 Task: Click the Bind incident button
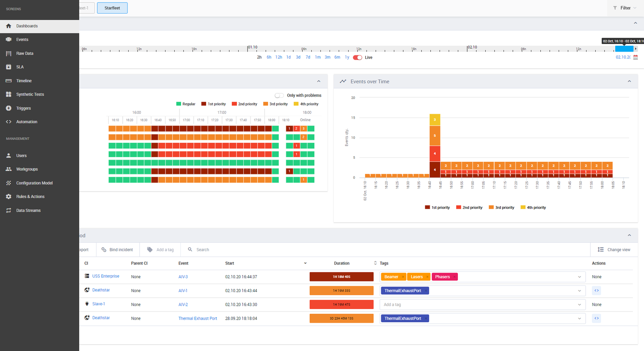click(x=118, y=250)
